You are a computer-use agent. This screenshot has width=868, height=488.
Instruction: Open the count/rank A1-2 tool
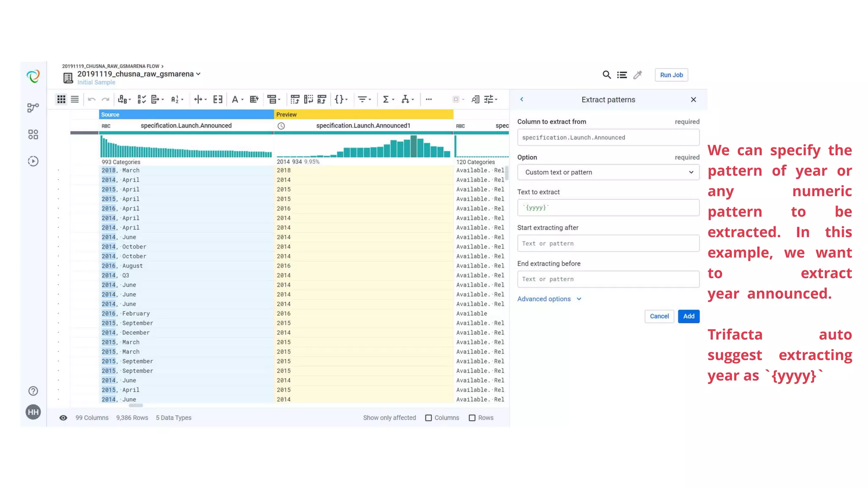pos(177,99)
